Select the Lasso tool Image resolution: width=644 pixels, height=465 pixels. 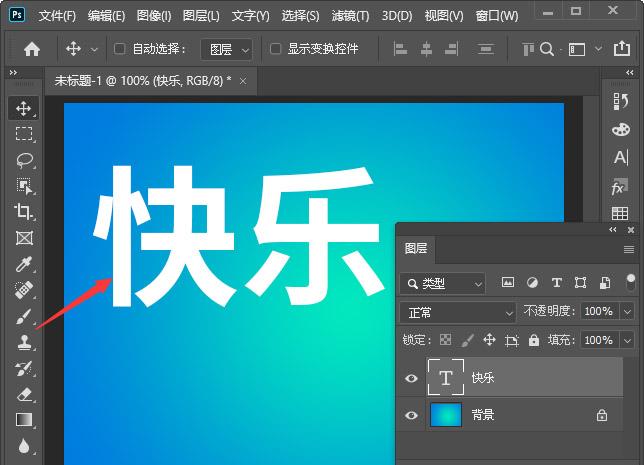[24, 160]
